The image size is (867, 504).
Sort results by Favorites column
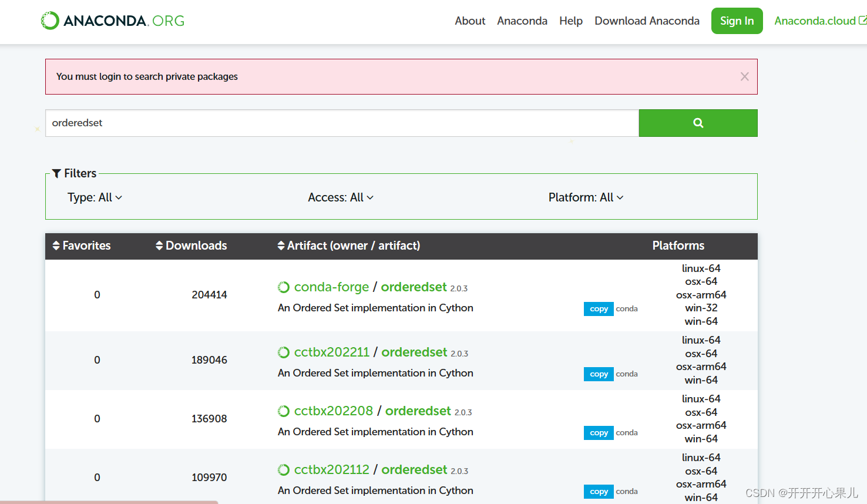click(x=82, y=246)
